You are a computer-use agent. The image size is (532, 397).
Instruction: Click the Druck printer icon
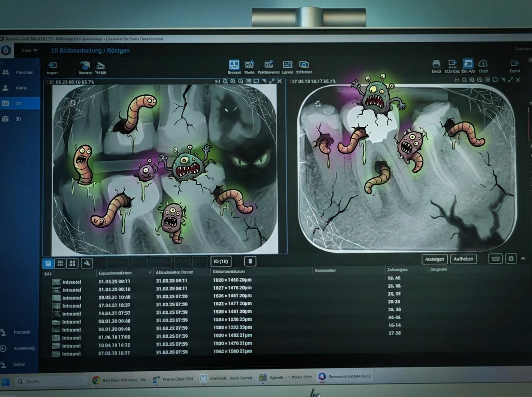click(x=436, y=66)
